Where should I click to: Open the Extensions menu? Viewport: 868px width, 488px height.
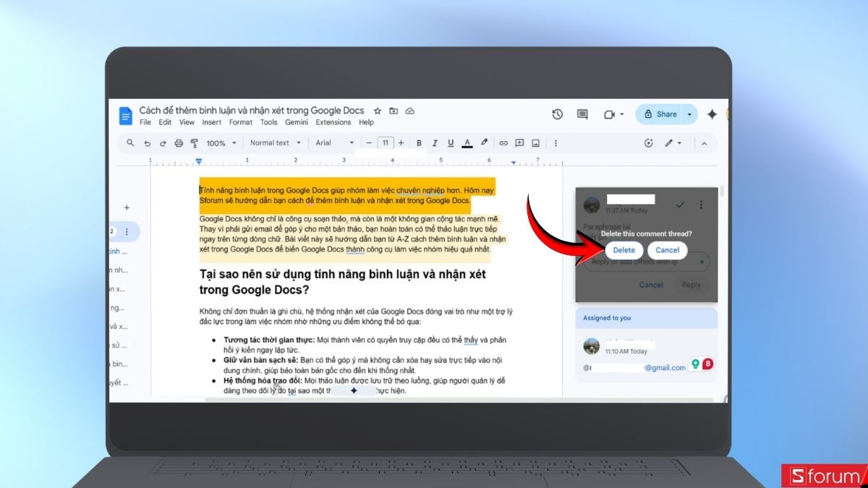[333, 122]
